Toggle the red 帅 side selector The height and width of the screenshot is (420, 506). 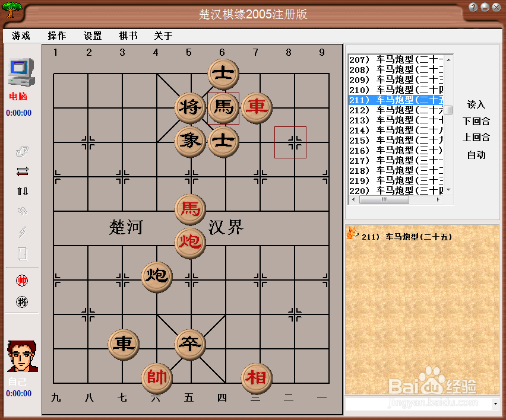(21, 280)
